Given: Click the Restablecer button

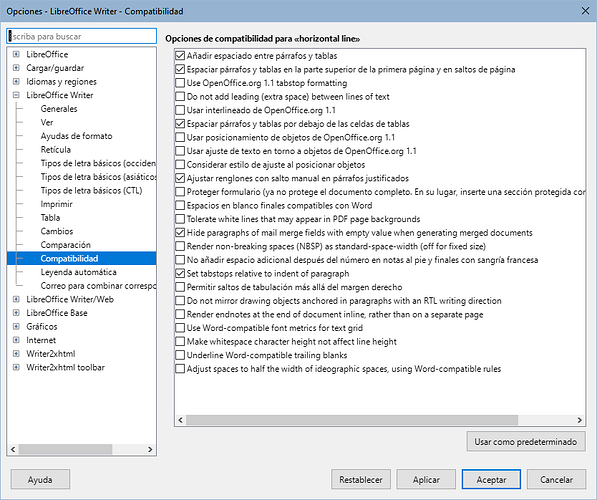Looking at the screenshot, I should coord(361,479).
